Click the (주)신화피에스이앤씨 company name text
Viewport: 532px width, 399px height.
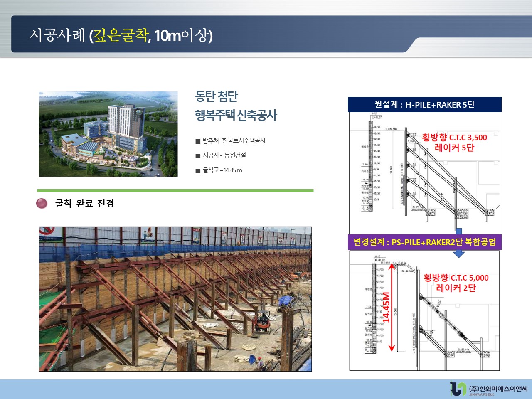tap(498, 389)
